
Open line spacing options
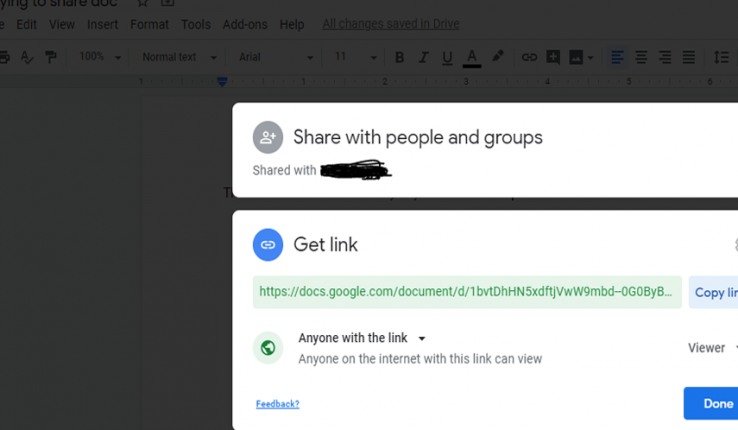(x=721, y=57)
